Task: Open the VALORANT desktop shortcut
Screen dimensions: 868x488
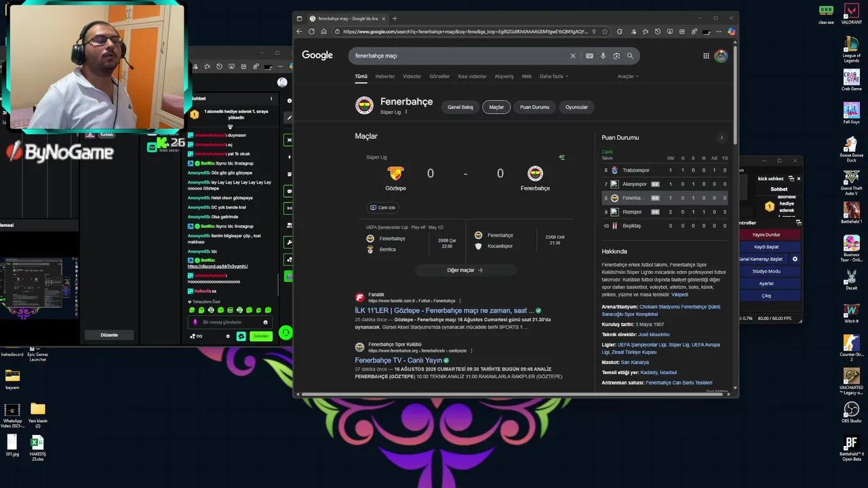Action: [x=851, y=14]
